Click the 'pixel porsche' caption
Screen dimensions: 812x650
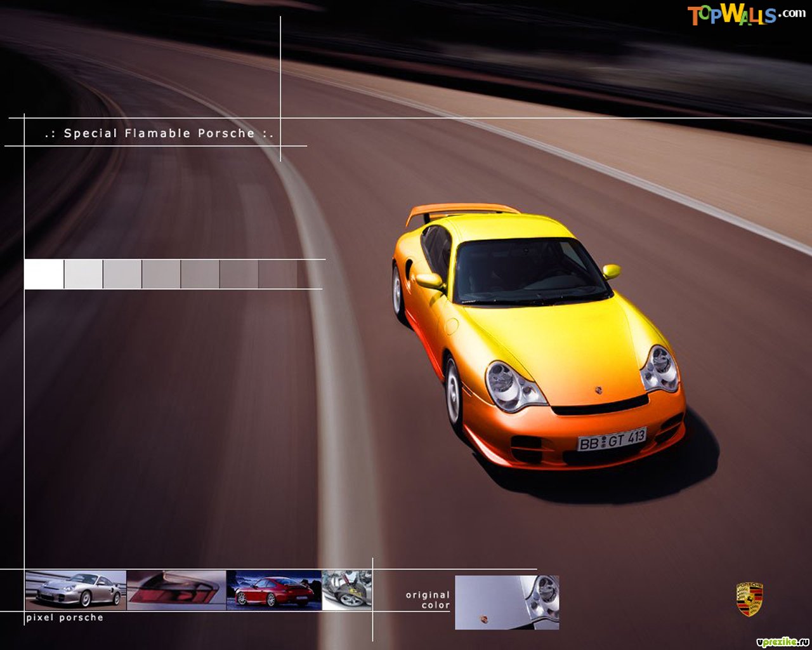pyautogui.click(x=65, y=618)
